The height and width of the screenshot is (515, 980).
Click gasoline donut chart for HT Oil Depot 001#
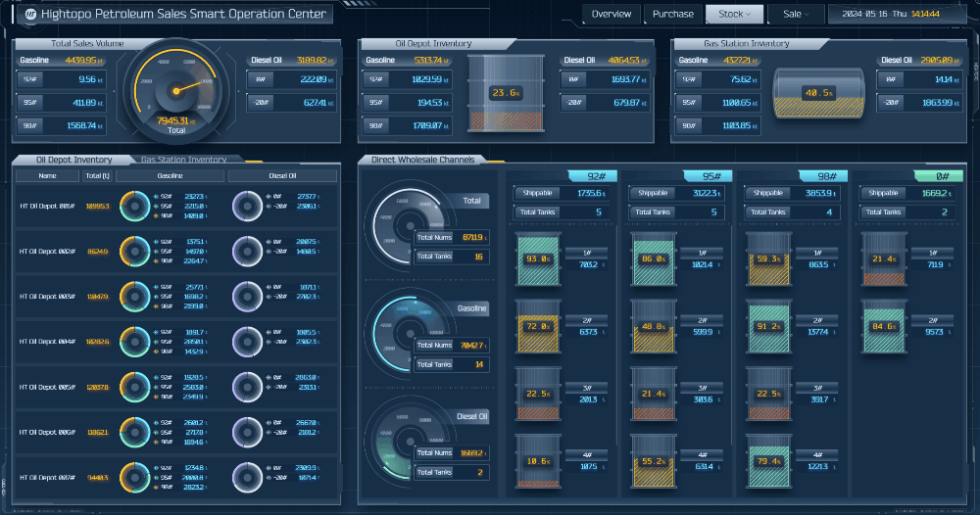(x=134, y=206)
